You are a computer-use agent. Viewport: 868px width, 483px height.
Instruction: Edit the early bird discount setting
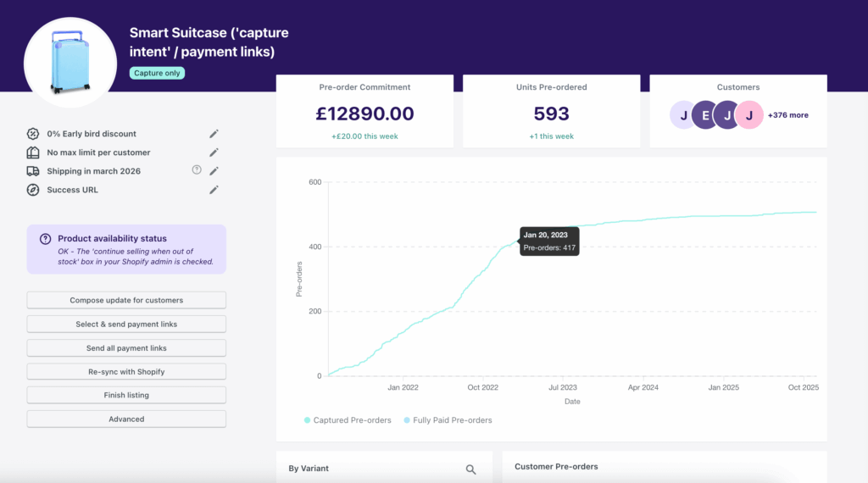tap(214, 134)
